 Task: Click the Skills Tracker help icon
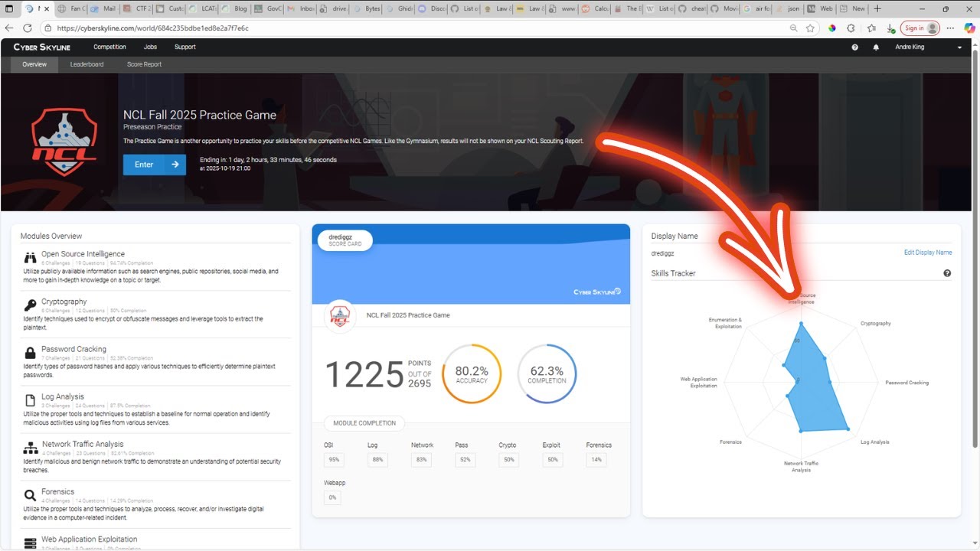pyautogui.click(x=947, y=273)
